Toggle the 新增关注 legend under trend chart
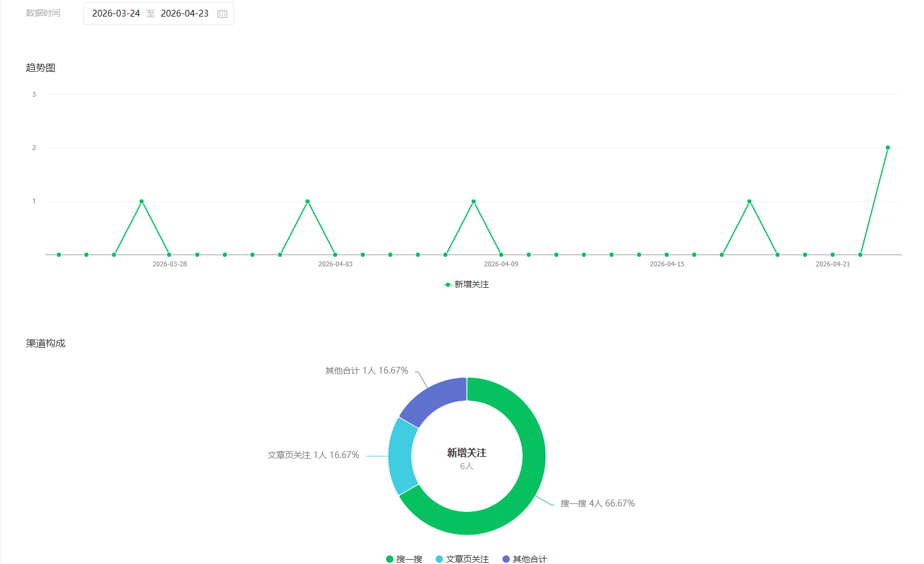The image size is (924, 564). 467,284
